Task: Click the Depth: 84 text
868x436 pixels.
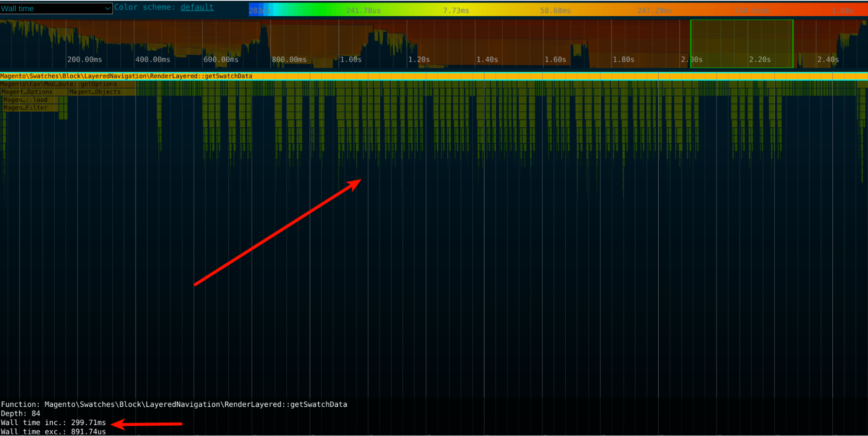Action: click(x=20, y=413)
